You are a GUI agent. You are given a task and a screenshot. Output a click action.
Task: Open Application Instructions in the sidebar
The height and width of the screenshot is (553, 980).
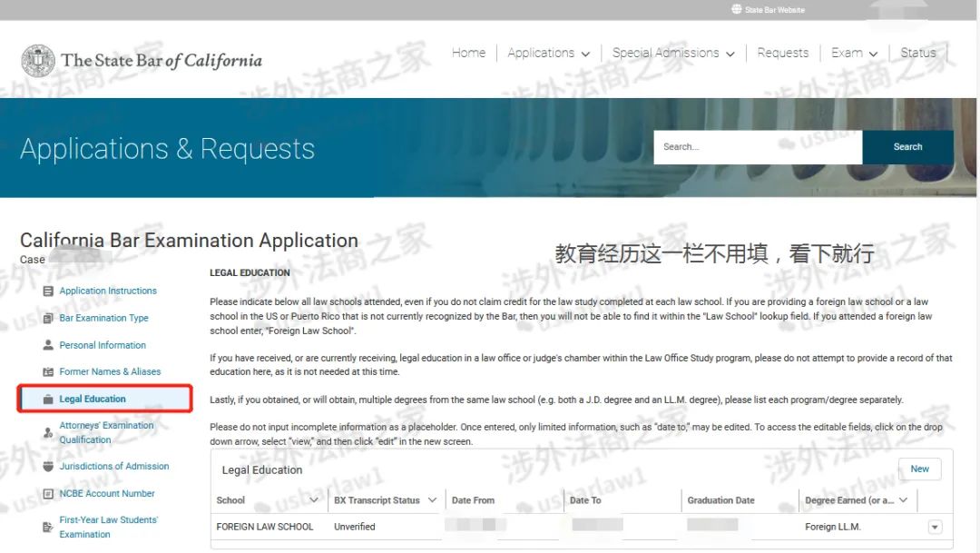pyautogui.click(x=108, y=291)
